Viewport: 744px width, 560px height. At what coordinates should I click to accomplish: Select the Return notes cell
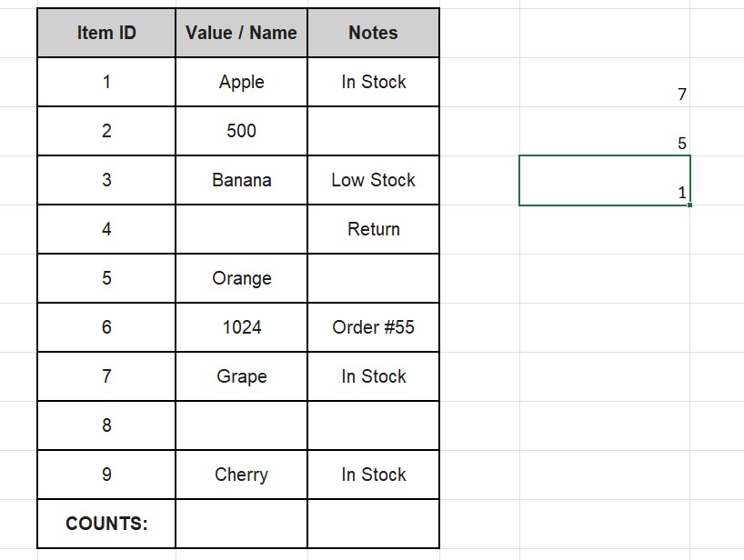tap(373, 230)
